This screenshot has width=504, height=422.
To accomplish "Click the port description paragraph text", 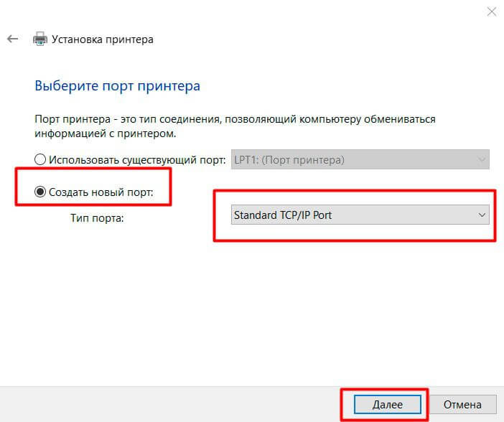I will click(x=235, y=126).
